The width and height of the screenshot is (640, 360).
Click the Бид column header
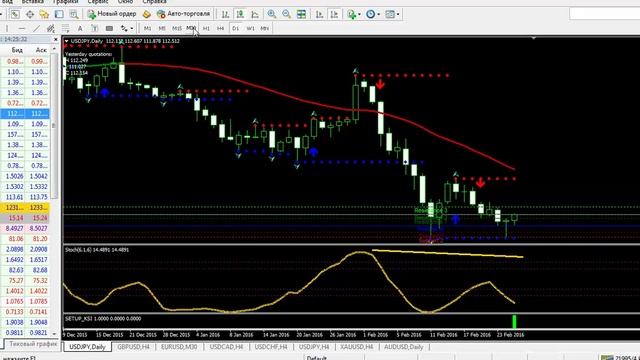pyautogui.click(x=17, y=50)
